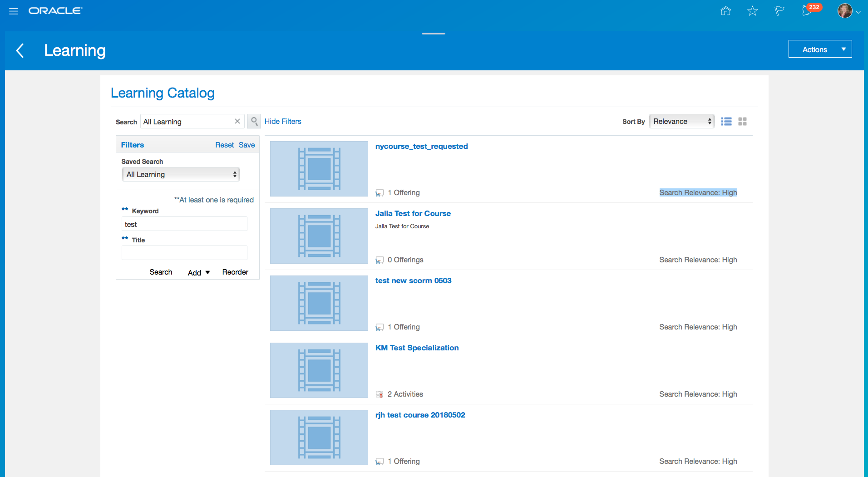The image size is (868, 477).
Task: Click the back arrow beside Learning
Action: point(20,50)
